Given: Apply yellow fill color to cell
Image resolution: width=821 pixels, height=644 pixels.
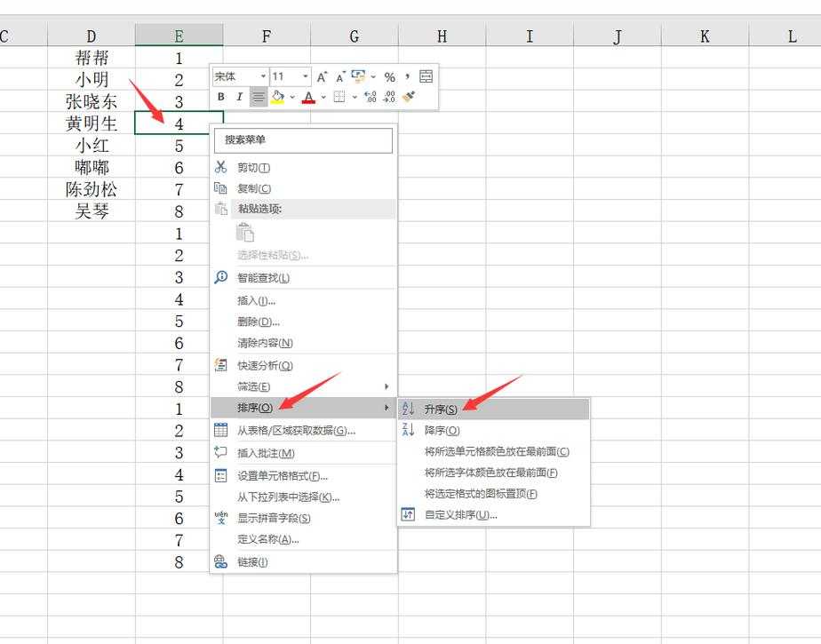Looking at the screenshot, I should tap(277, 96).
